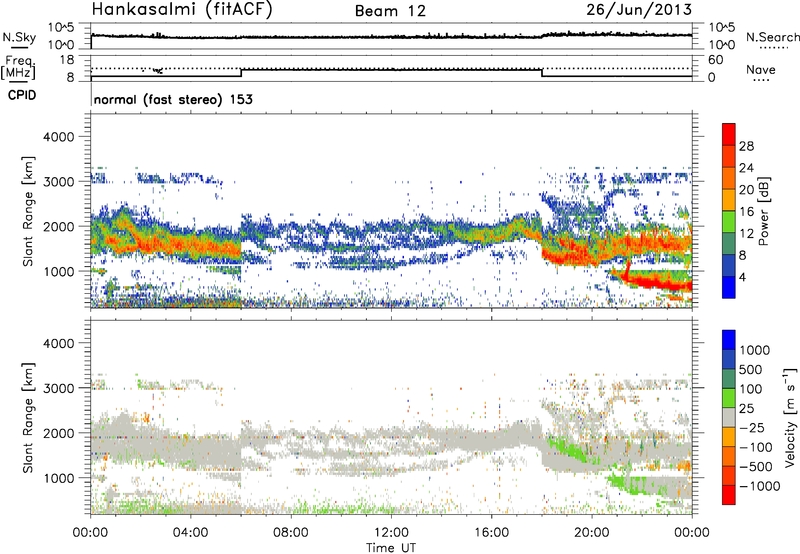Click the "04:00" time tick label
Viewport: 800px width, 554px height.
(x=190, y=533)
